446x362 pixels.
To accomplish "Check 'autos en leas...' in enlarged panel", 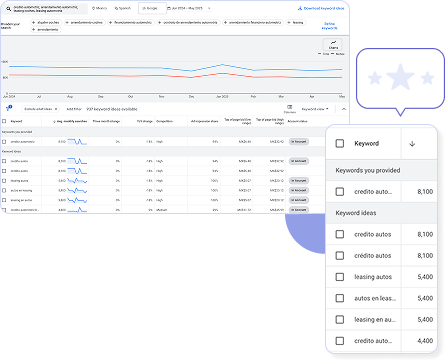I will (x=340, y=298).
